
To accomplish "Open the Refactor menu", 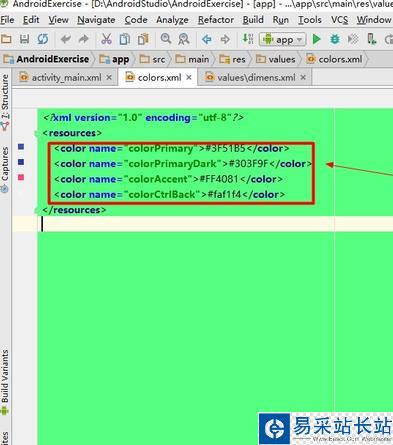I will [216, 20].
